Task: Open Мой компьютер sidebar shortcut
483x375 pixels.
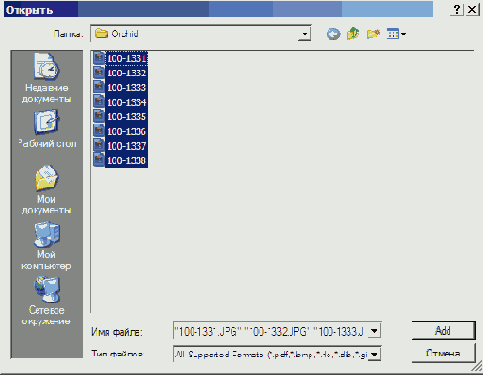Action: pyautogui.click(x=46, y=246)
